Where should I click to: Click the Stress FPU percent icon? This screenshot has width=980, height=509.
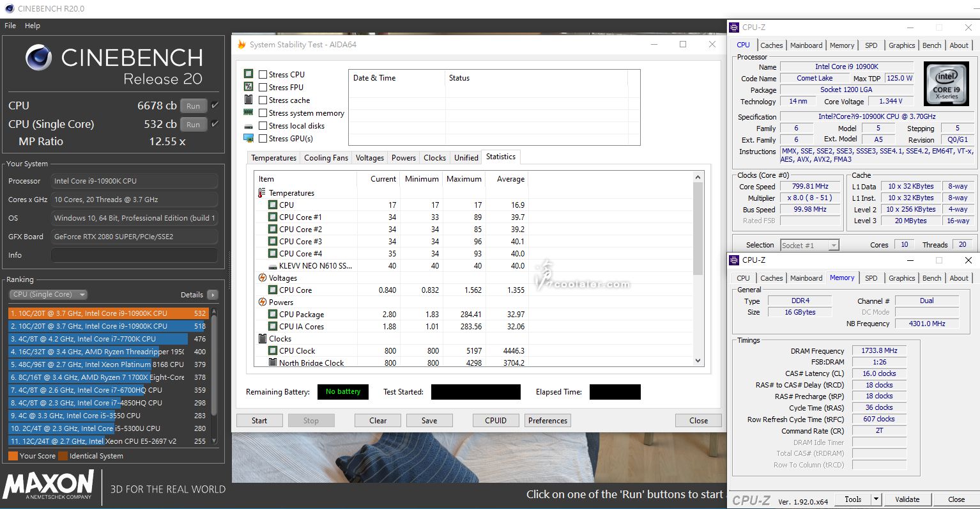(x=249, y=87)
